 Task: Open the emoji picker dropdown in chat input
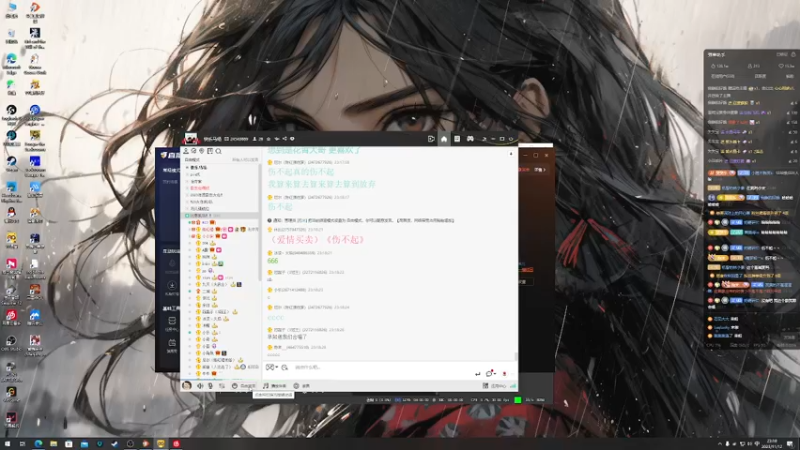point(272,367)
